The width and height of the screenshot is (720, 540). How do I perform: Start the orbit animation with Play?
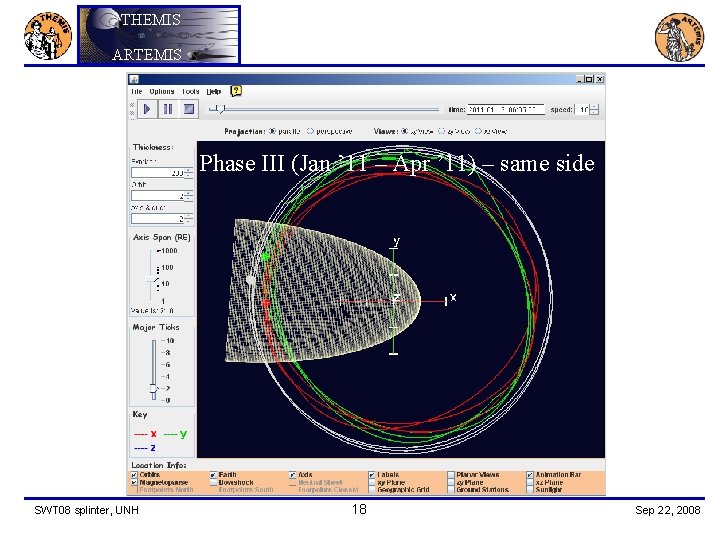[x=147, y=109]
